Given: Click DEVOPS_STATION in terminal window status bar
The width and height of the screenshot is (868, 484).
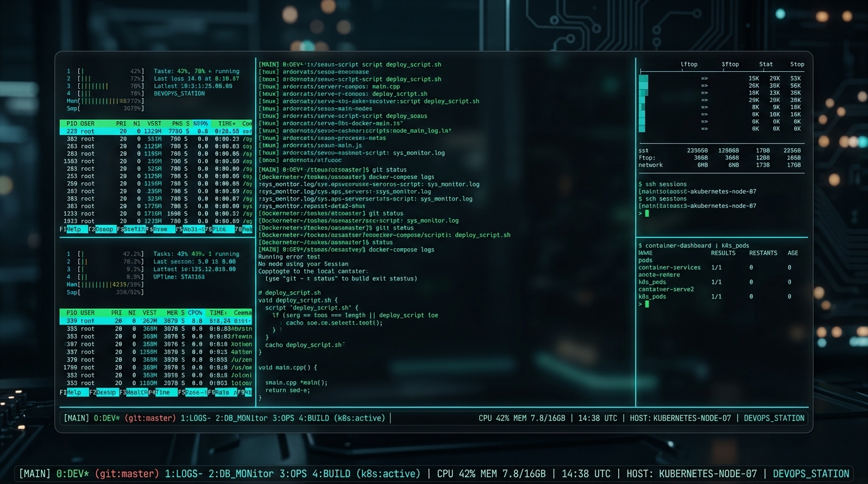Looking at the screenshot, I should click(774, 418).
